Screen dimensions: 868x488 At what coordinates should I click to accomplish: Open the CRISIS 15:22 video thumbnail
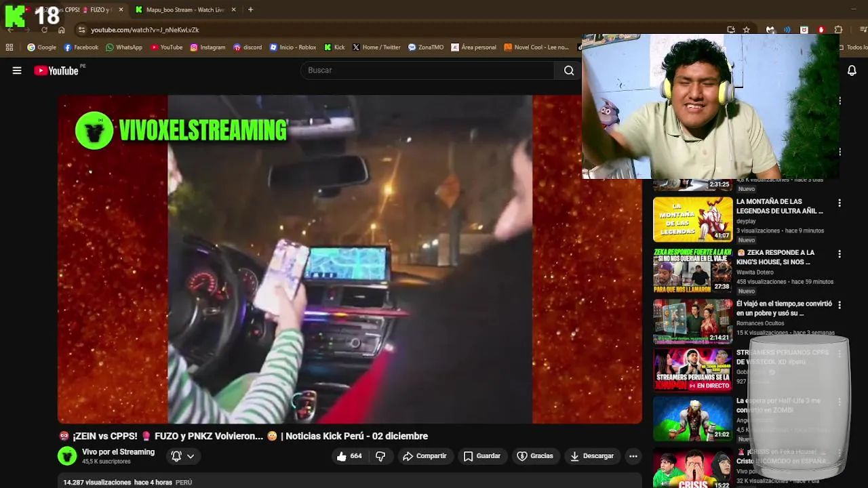tap(692, 468)
